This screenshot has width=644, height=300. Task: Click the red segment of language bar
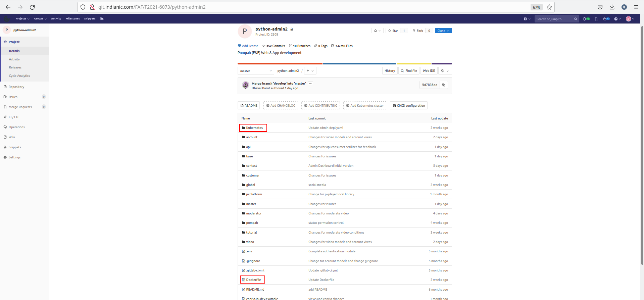pos(280,63)
